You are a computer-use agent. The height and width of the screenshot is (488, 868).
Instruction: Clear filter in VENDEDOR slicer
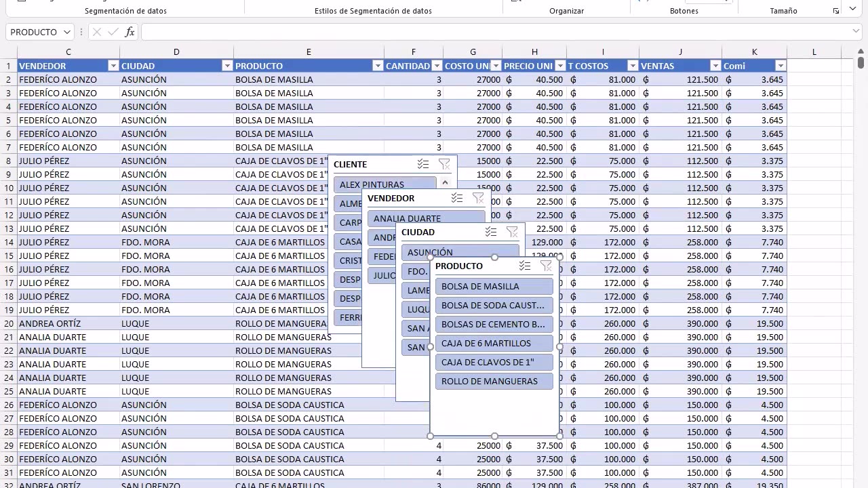pyautogui.click(x=478, y=198)
